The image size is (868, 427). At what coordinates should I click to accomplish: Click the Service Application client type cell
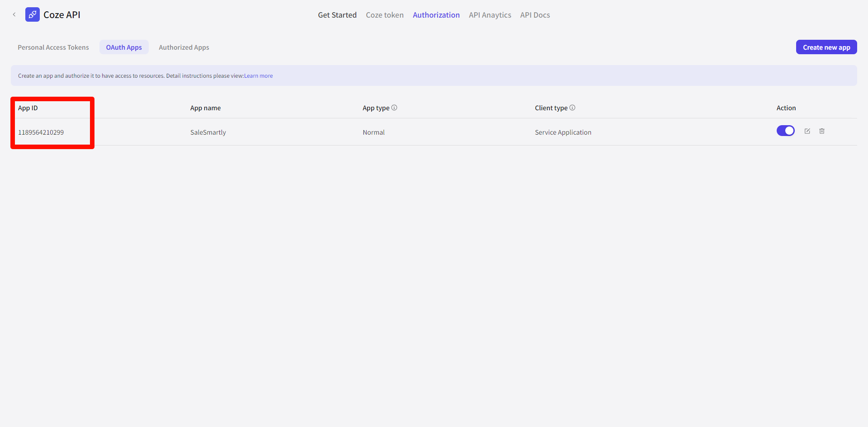coord(563,132)
